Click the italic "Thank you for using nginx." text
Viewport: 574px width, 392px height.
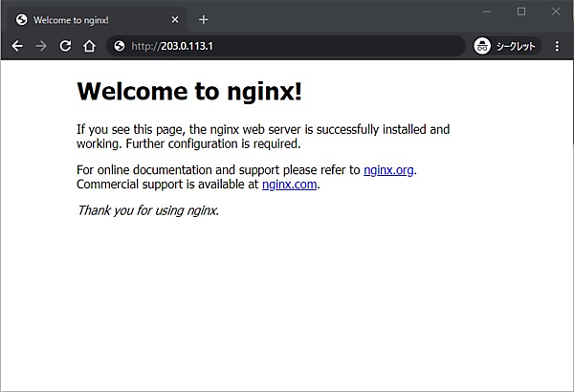click(147, 210)
